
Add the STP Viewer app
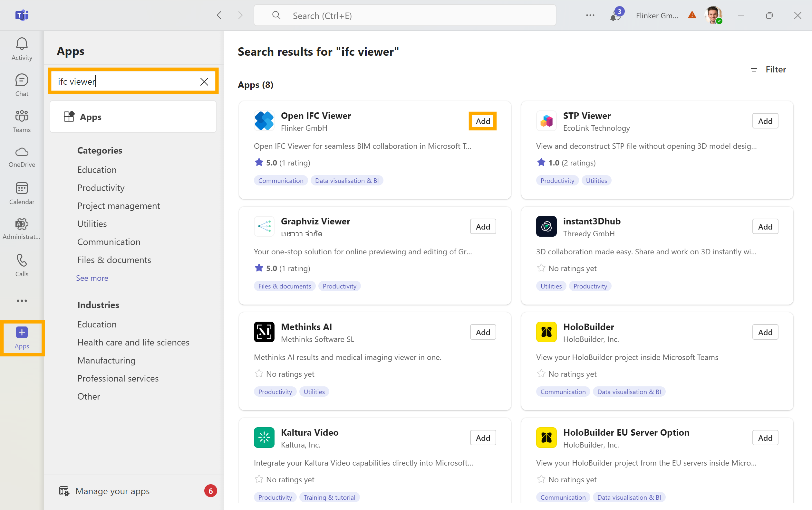765,121
